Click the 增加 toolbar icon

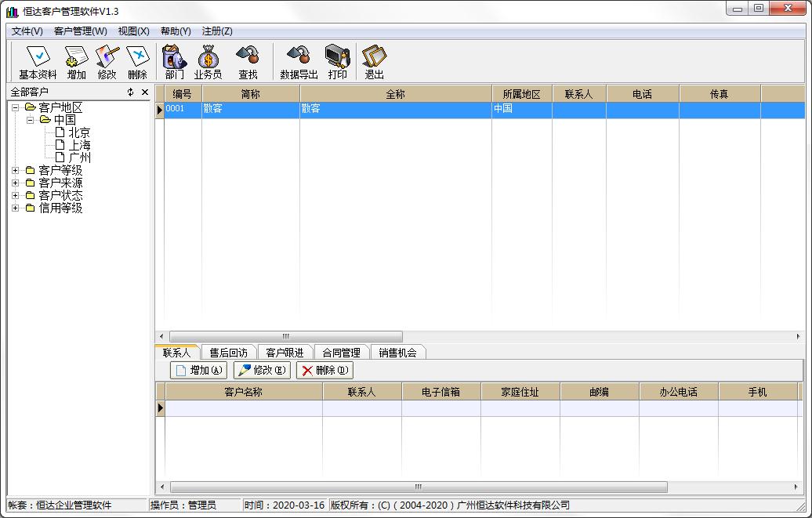[x=77, y=62]
